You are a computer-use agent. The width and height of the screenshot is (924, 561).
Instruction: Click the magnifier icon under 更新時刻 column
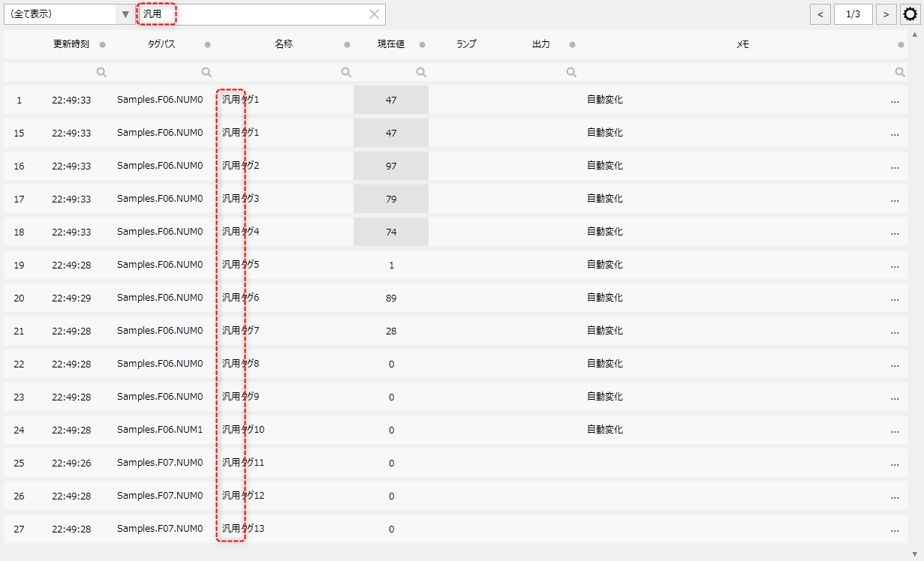click(101, 71)
